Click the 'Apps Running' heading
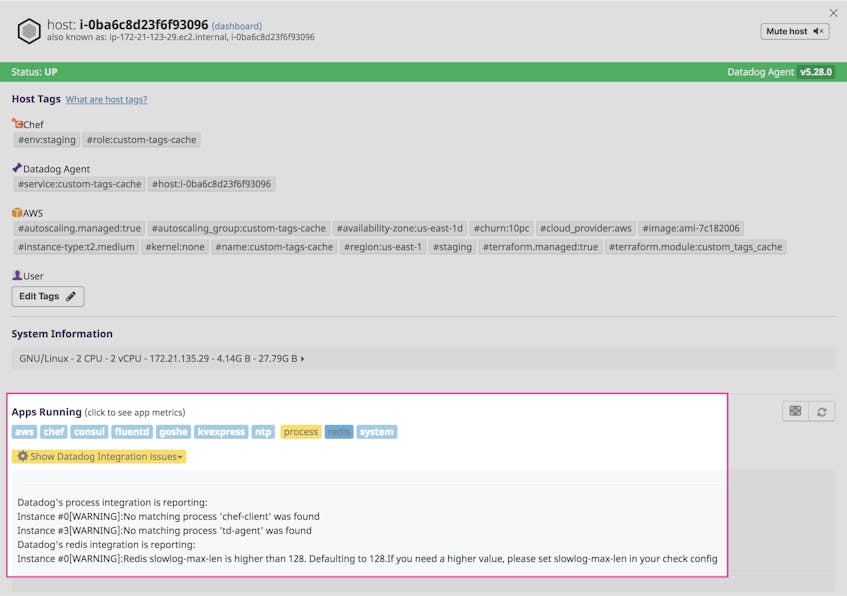 (x=46, y=412)
